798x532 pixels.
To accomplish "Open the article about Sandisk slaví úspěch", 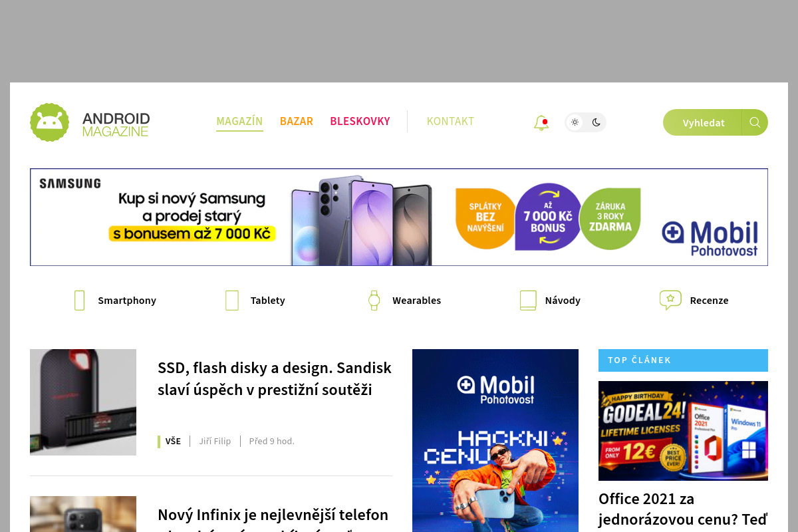I will [275, 378].
